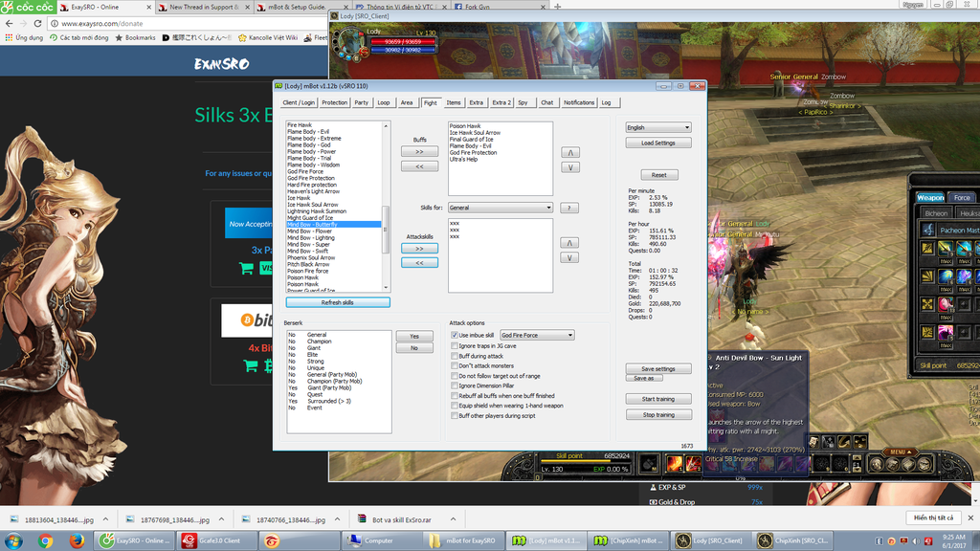This screenshot has height=551, width=980.
Task: Move selected attack skill down
Action: coord(568,257)
